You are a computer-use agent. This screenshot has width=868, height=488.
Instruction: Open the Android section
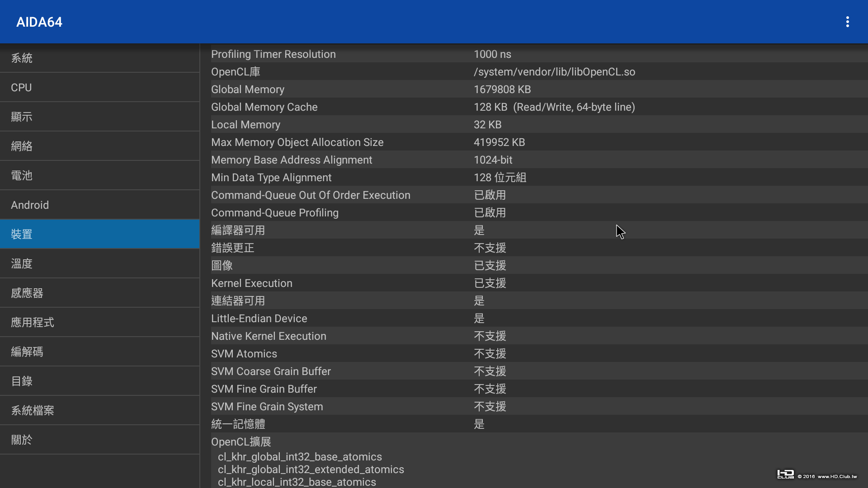[x=99, y=205]
